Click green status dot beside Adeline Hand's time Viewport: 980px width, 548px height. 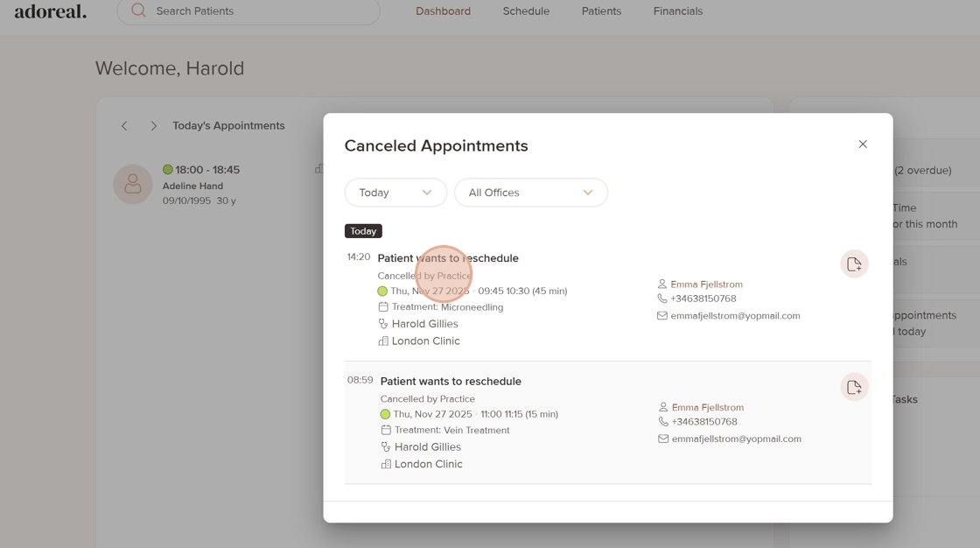click(x=167, y=169)
